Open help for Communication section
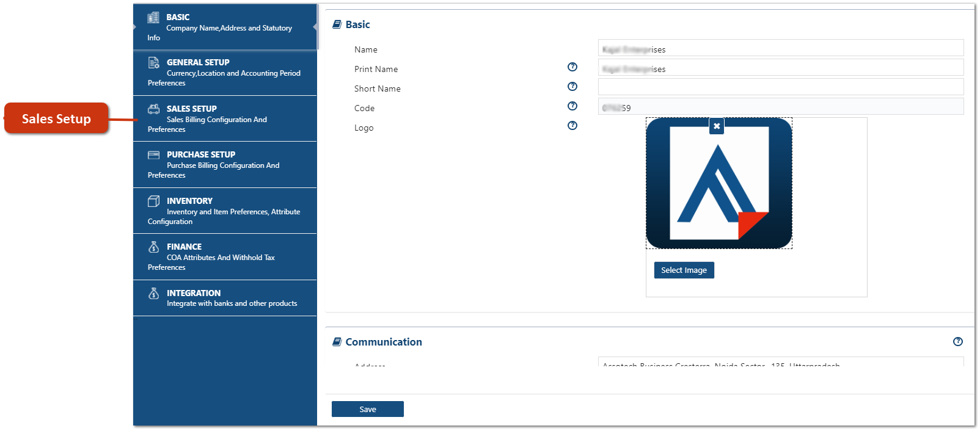The width and height of the screenshot is (980, 431). pos(958,342)
